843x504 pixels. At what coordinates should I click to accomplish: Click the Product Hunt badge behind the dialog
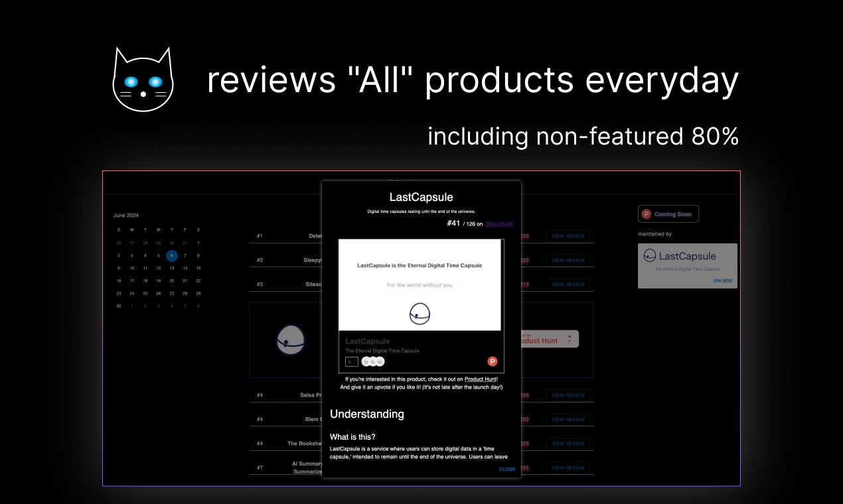pyautogui.click(x=550, y=339)
